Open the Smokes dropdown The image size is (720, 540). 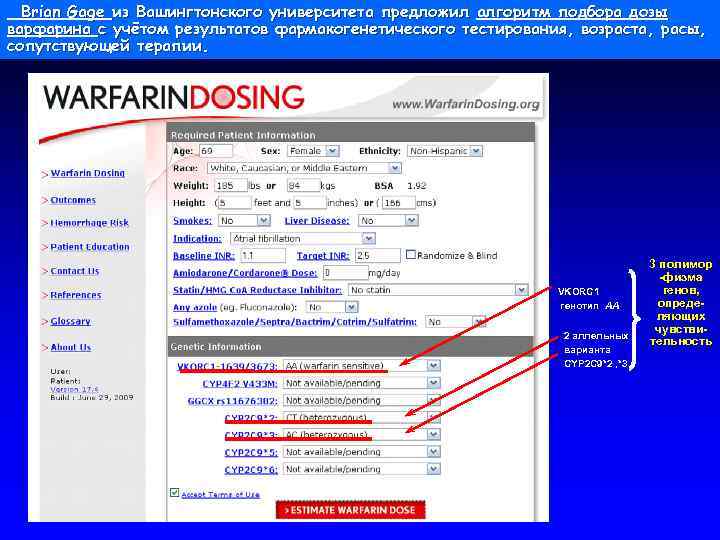pos(244,221)
